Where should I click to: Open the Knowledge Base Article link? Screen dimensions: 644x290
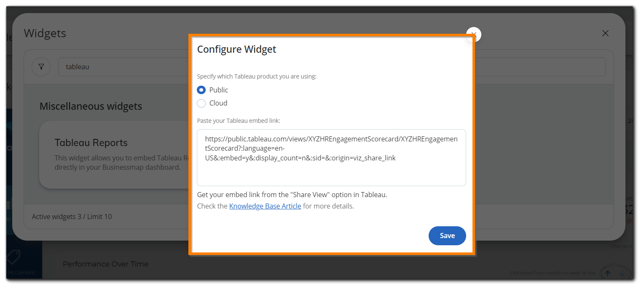pyautogui.click(x=265, y=206)
